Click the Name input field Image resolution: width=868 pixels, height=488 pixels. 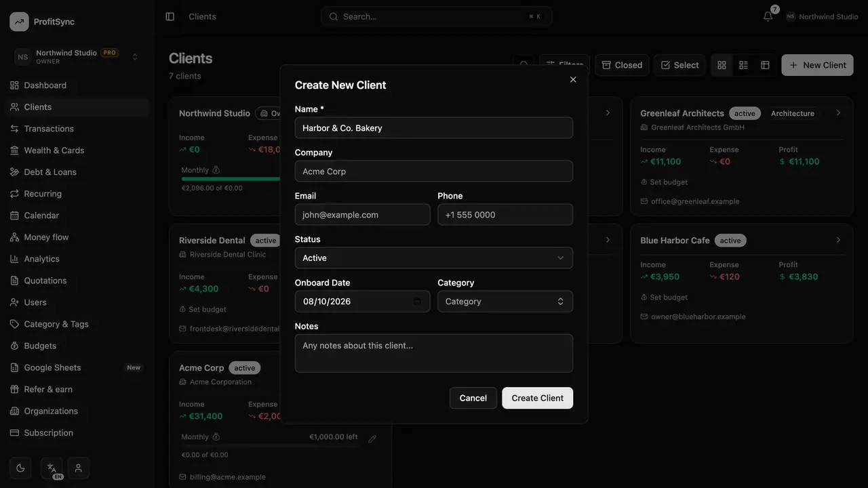(434, 128)
